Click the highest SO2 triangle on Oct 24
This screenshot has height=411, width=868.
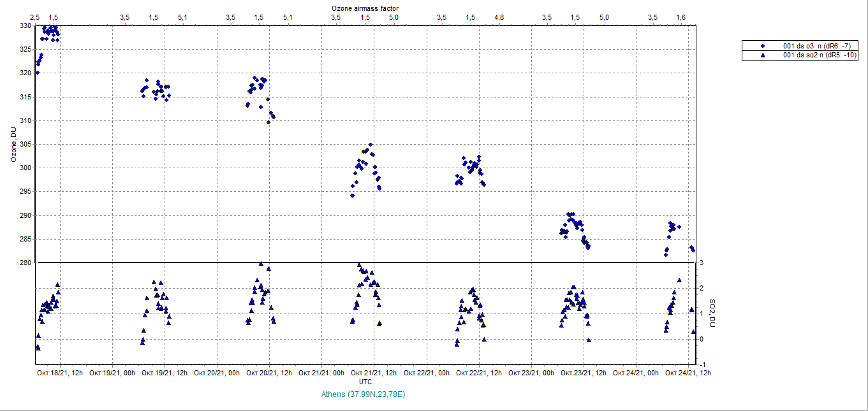[x=679, y=280]
